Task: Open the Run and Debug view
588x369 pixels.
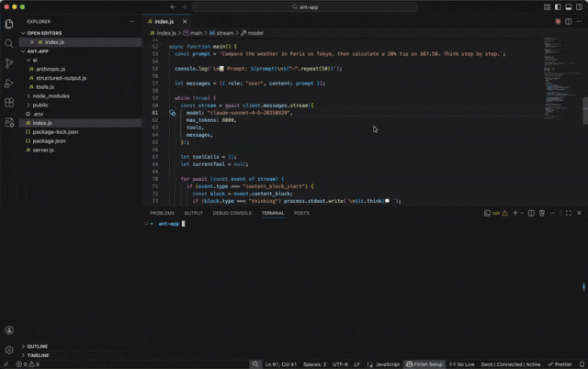Action: 9,83
